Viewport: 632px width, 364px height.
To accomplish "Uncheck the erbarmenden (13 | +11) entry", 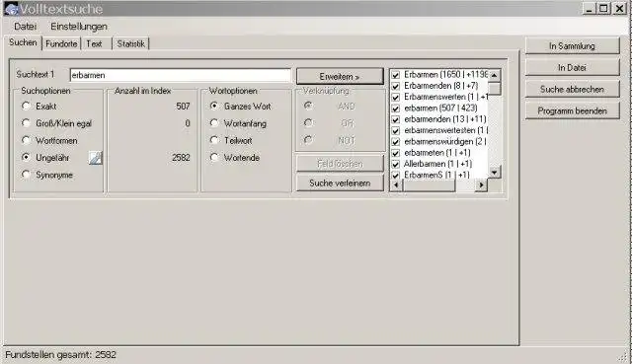I will point(395,119).
